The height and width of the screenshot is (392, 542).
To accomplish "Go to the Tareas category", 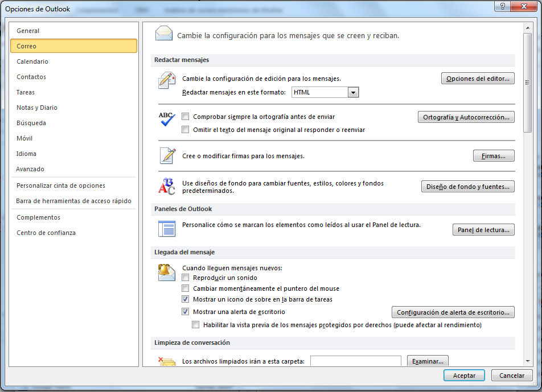I will point(73,92).
